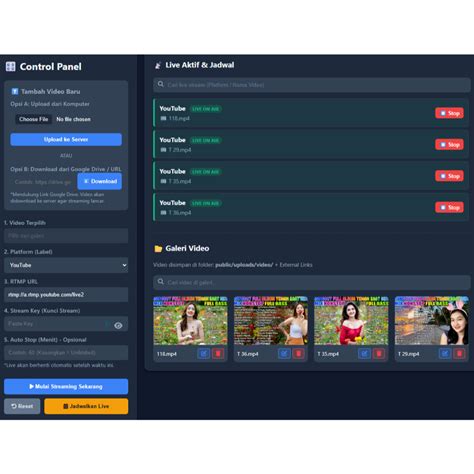
Task: Click LIVE ON AIR badge of 118.mp4 stream
Action: pyautogui.click(x=206, y=109)
